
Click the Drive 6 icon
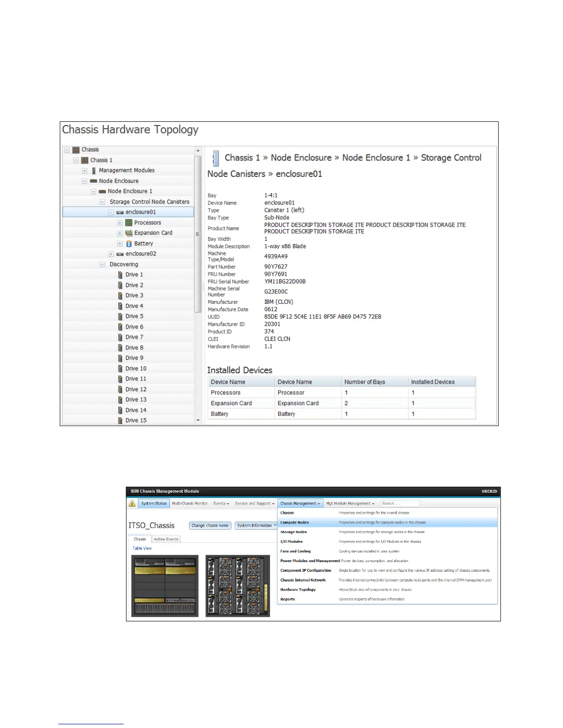pos(120,327)
